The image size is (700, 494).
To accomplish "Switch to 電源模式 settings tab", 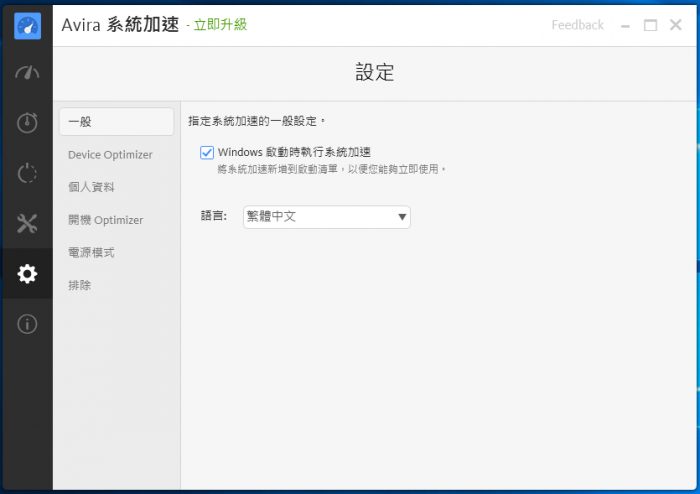I will 92,253.
